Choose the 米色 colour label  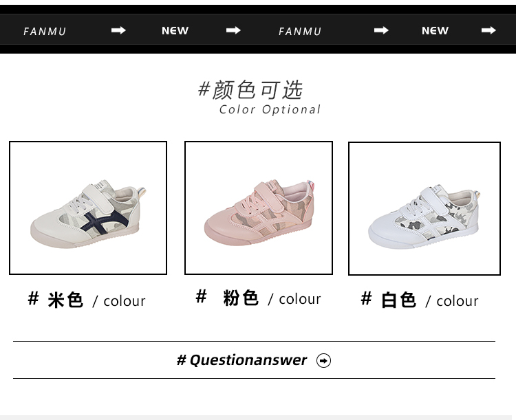tap(87, 300)
